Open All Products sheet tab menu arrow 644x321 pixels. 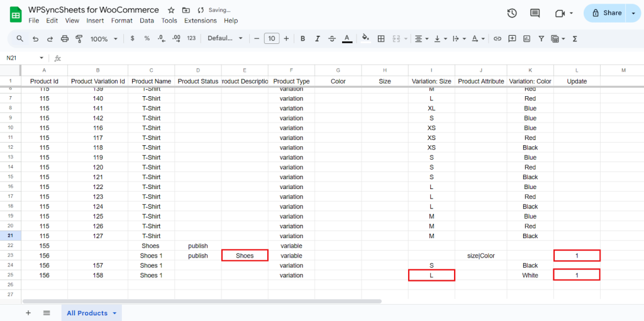[x=114, y=313]
